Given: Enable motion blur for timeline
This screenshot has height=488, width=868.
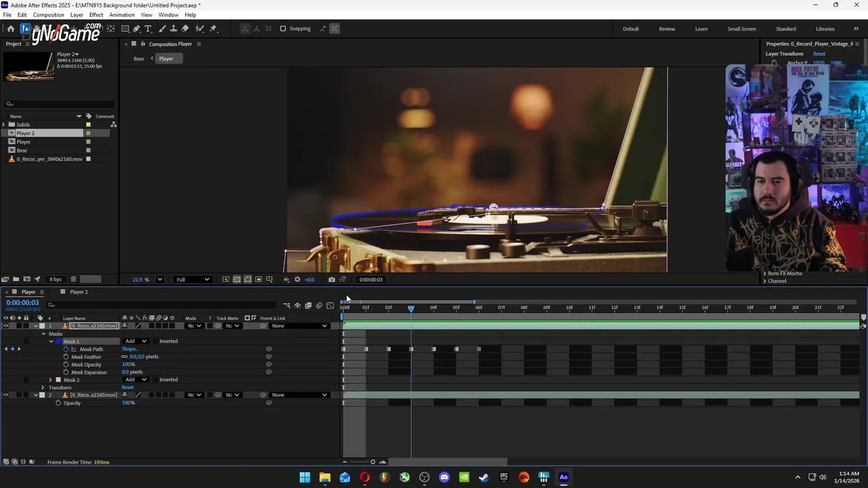Looking at the screenshot, I should [x=319, y=305].
